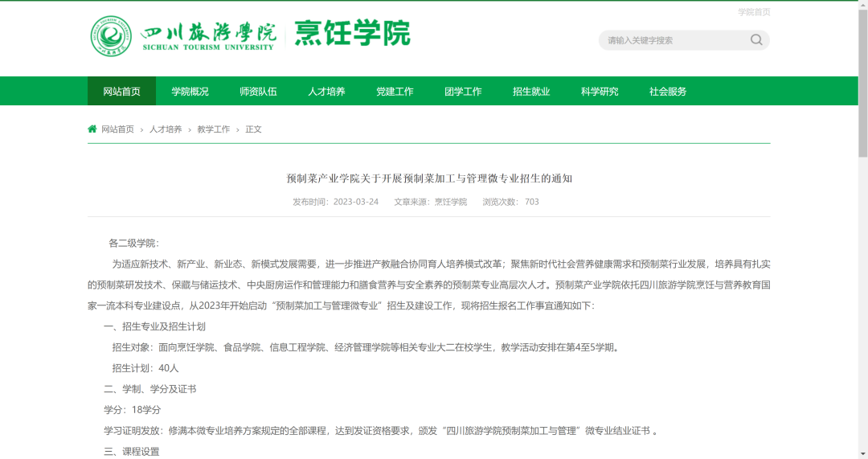This screenshot has width=868, height=459.
Task: Click the green home icon in breadcrumb
Action: click(92, 129)
